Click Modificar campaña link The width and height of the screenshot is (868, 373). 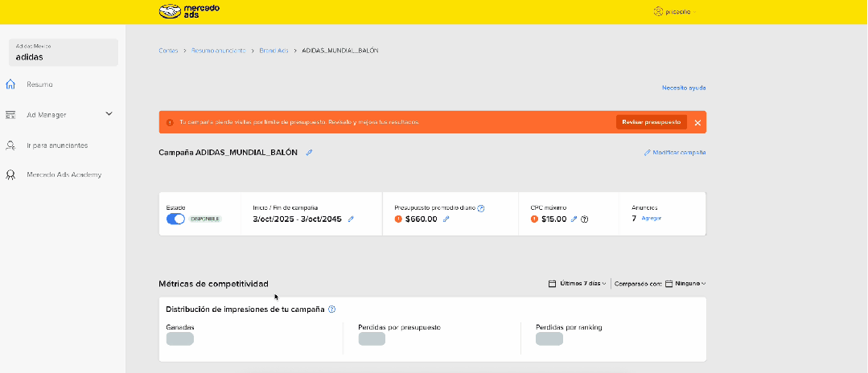(675, 152)
